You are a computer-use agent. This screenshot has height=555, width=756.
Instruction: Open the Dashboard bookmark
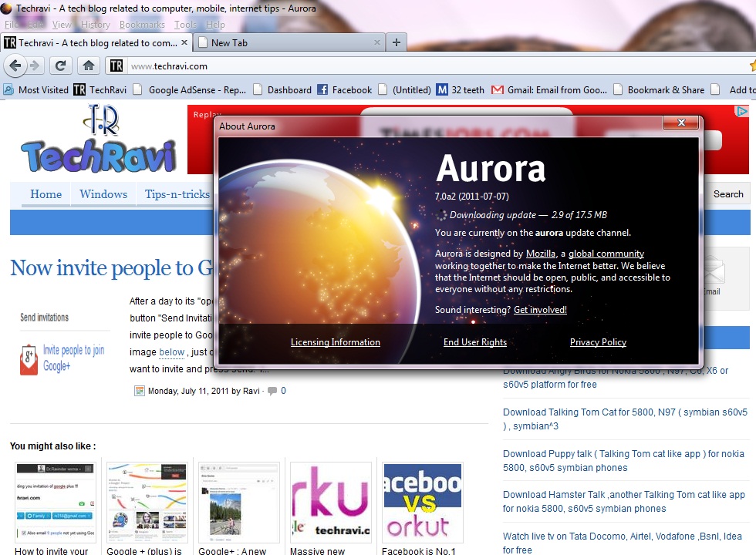click(x=282, y=89)
